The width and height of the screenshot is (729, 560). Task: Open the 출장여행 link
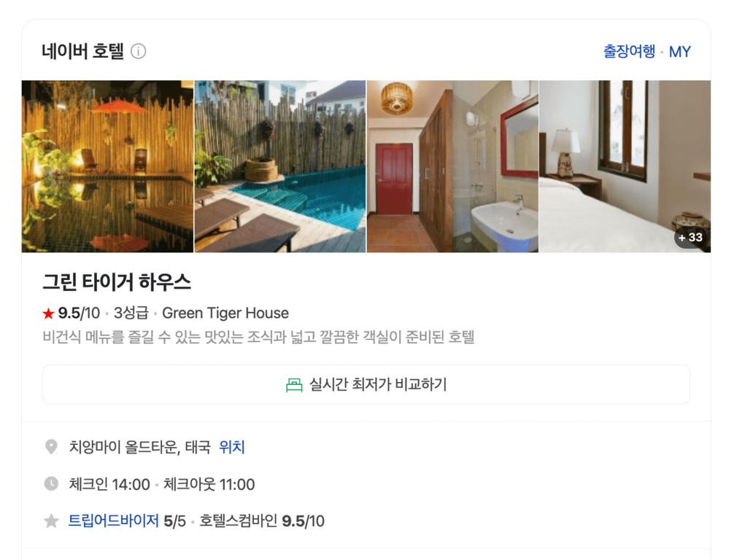coord(629,51)
